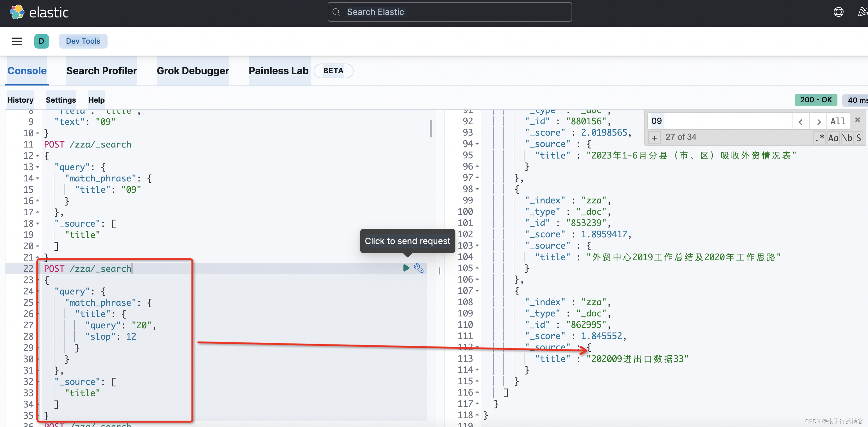Click the Dev Tools breadcrumb

pyautogui.click(x=83, y=41)
